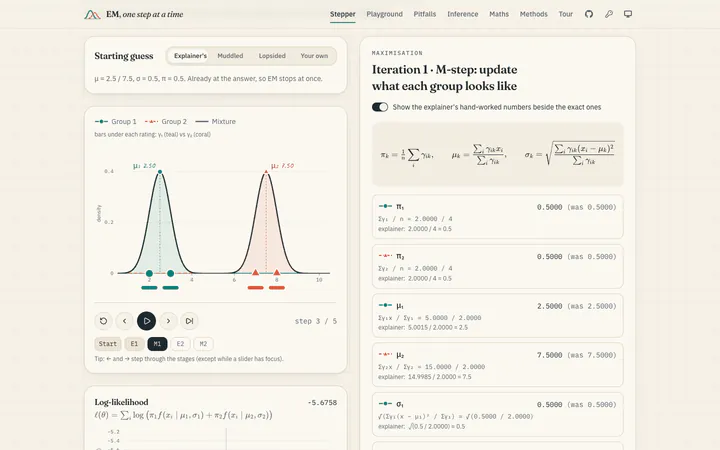Jump to the Start stage chip
Image resolution: width=720 pixels, height=450 pixels.
point(108,344)
